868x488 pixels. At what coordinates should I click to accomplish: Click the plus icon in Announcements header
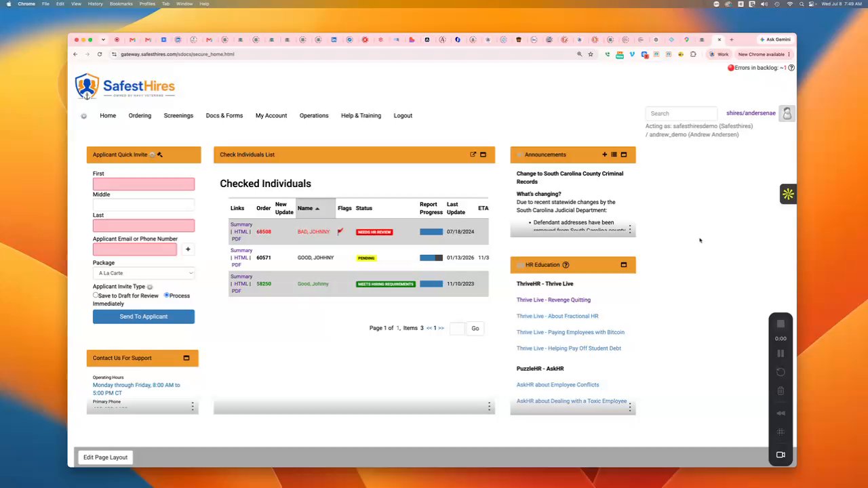click(604, 155)
